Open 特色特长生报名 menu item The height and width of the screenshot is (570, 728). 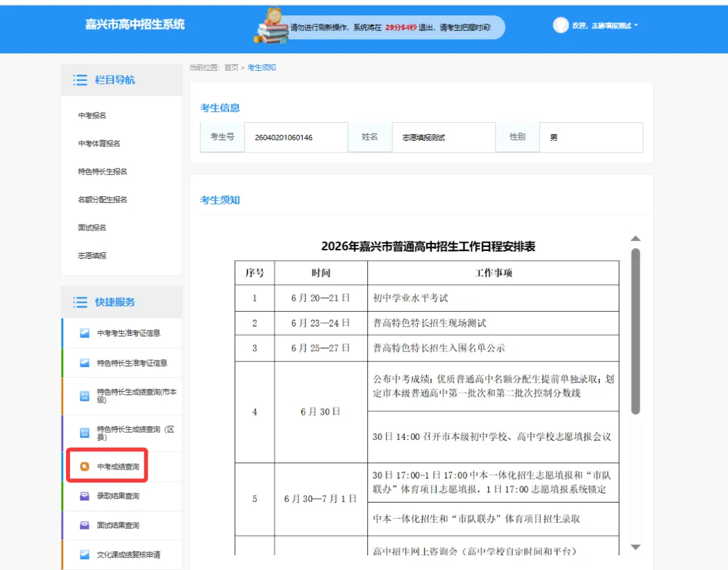click(102, 171)
